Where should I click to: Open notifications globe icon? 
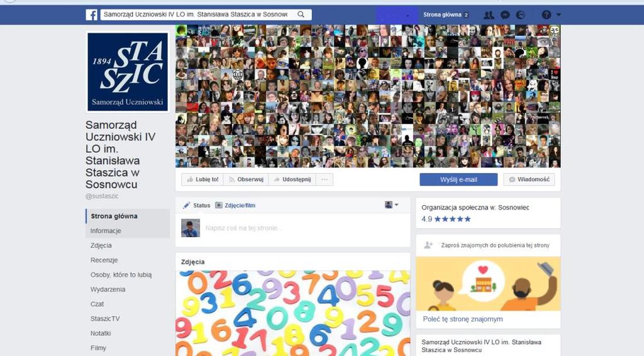click(520, 15)
